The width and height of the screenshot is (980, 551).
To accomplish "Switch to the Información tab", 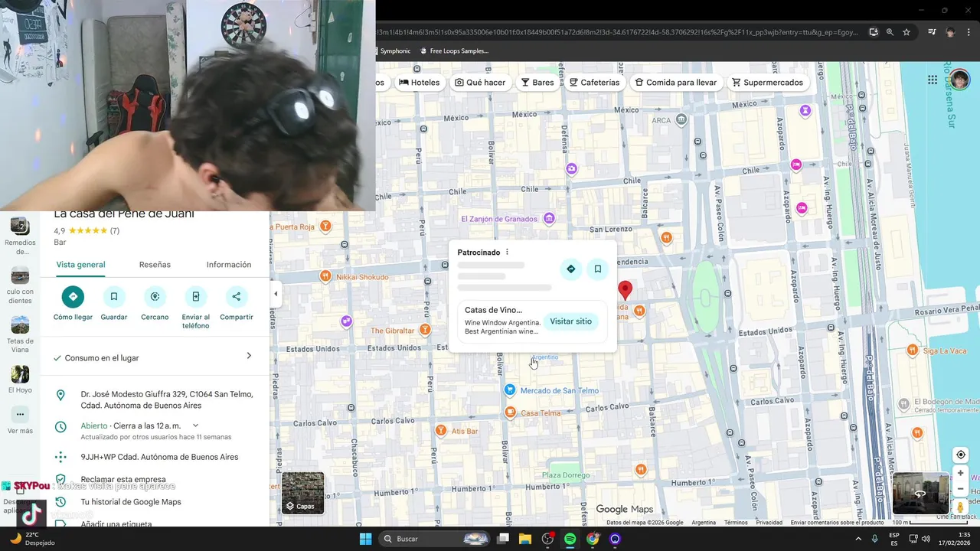I will pos(229,265).
